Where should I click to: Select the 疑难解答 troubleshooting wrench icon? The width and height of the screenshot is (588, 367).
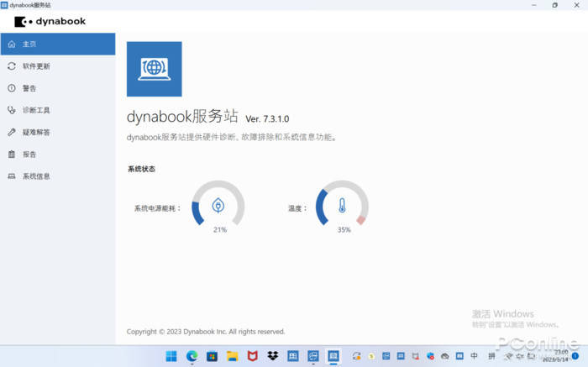coord(12,132)
